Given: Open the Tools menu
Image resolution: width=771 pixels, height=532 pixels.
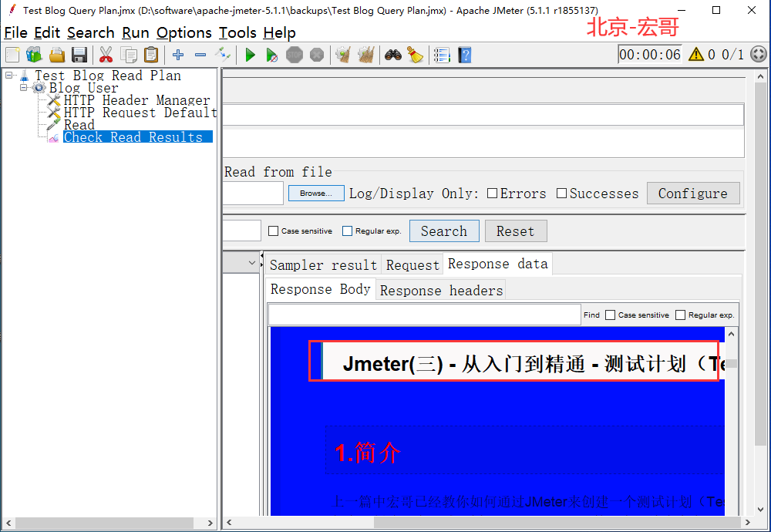Looking at the screenshot, I should 237,33.
